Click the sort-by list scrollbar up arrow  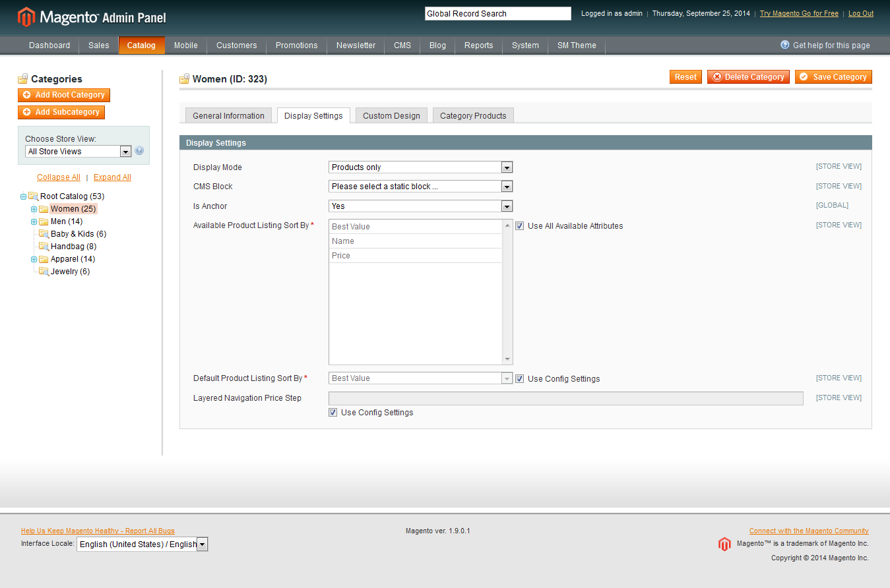[x=507, y=225]
